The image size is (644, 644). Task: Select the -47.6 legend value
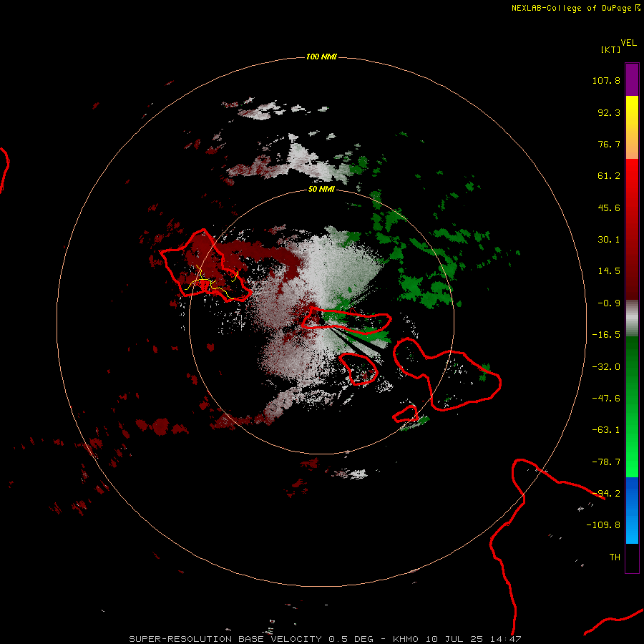(x=606, y=399)
